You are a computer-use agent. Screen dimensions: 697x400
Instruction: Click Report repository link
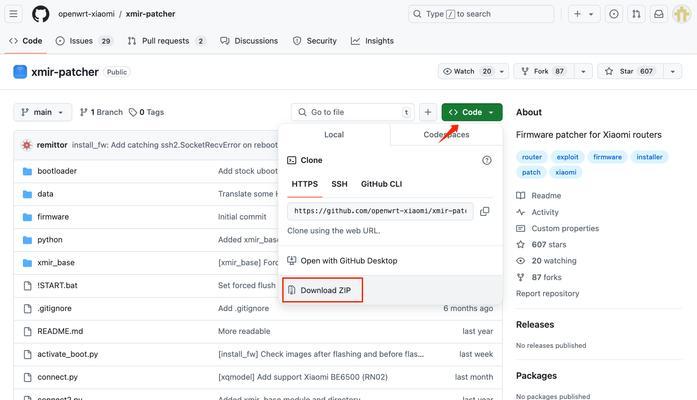(548, 293)
